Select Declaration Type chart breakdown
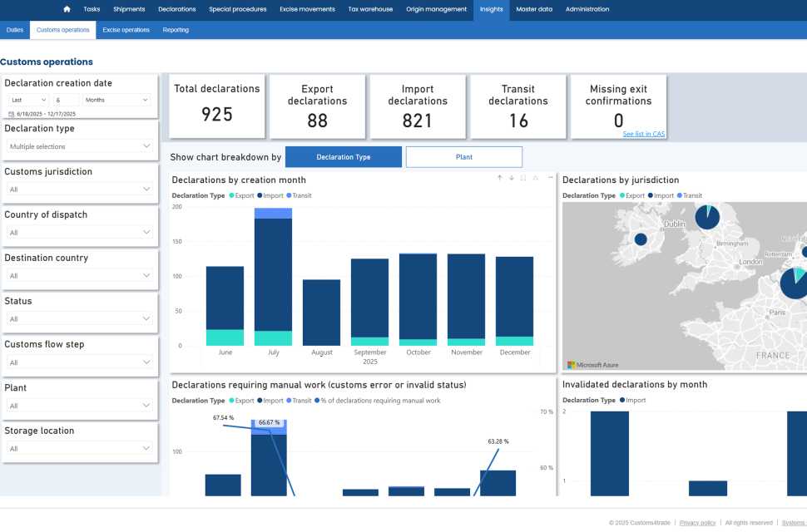This screenshot has height=532, width=807. point(343,157)
